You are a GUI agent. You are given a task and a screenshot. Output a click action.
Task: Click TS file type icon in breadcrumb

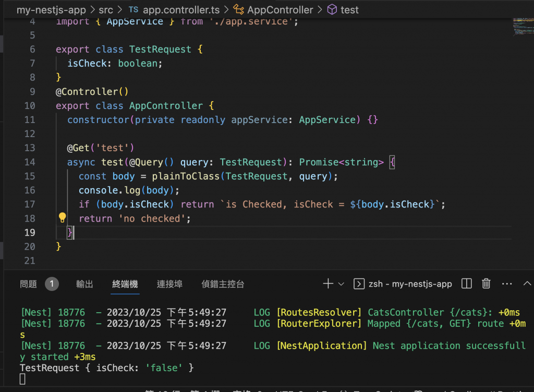133,9
